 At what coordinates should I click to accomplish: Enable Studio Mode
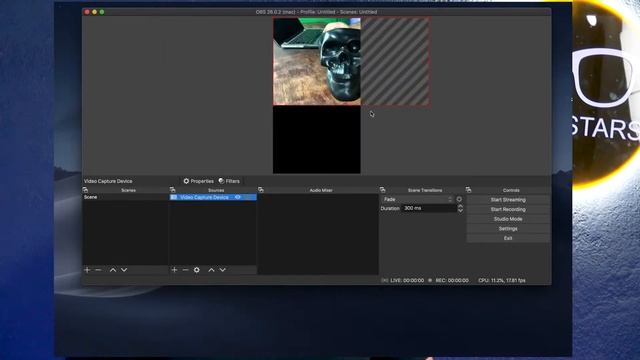pyautogui.click(x=508, y=219)
